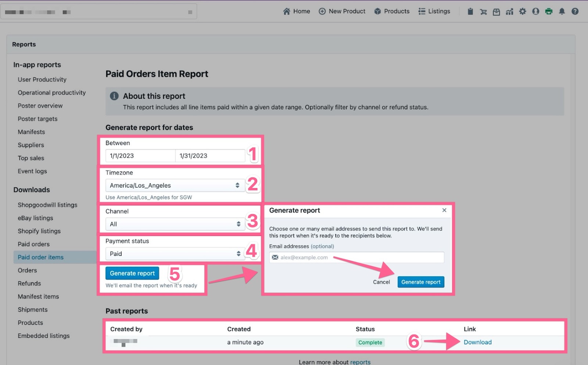The image size is (588, 365).
Task: Download the completed past report
Action: [477, 342]
